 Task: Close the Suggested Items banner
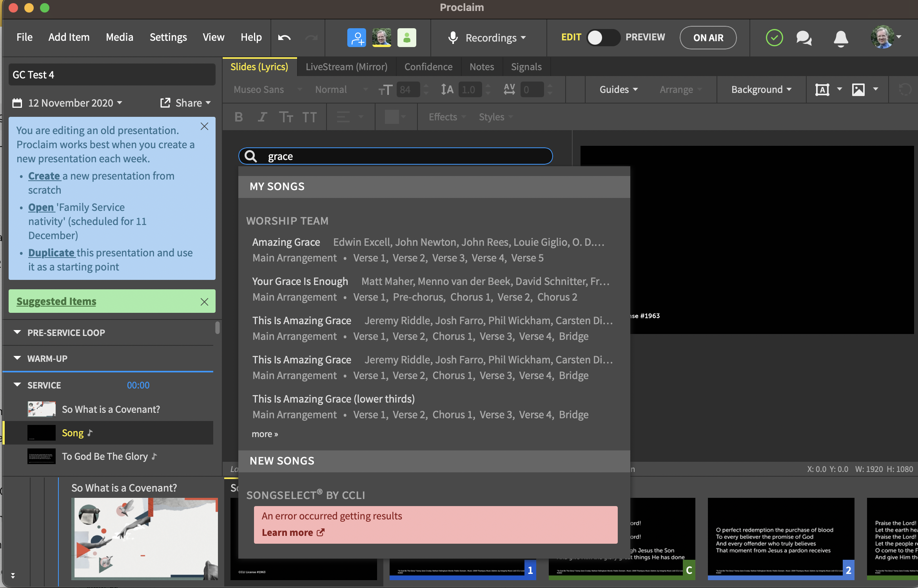tap(204, 301)
